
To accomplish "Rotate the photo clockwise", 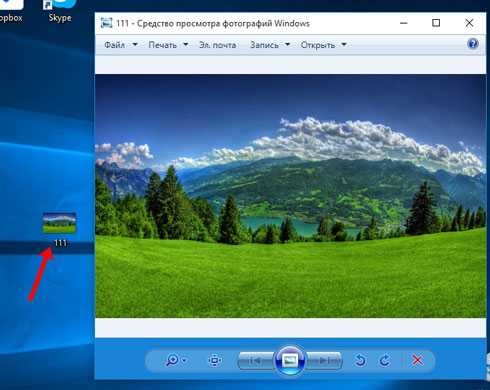I will coord(385,360).
